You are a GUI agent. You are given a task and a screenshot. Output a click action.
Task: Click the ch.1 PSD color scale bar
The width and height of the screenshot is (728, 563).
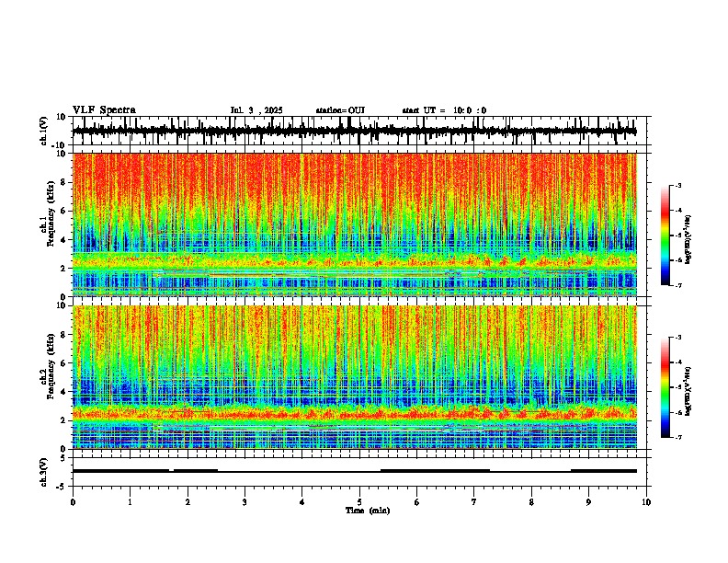click(665, 236)
